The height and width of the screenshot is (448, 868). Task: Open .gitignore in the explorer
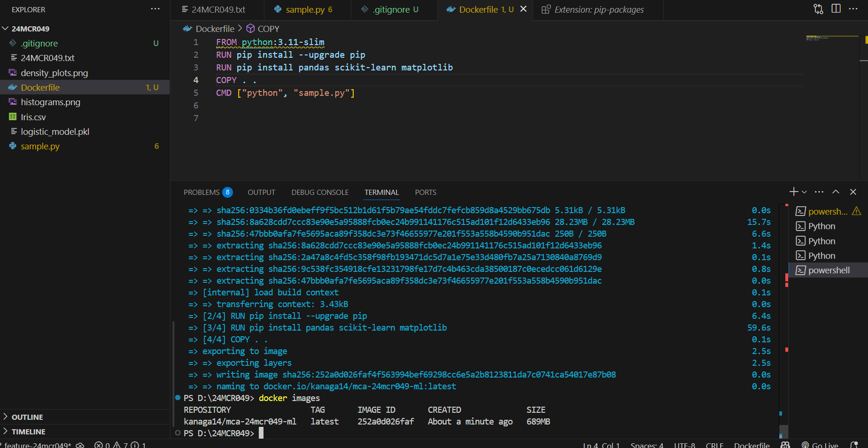85,43
